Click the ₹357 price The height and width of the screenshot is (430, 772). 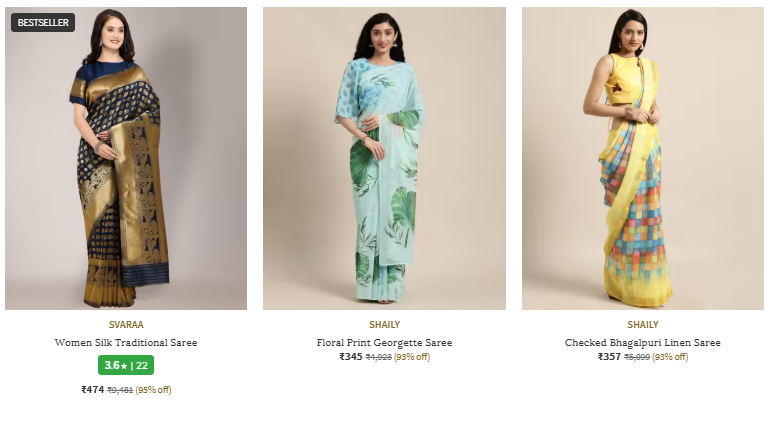pos(609,357)
